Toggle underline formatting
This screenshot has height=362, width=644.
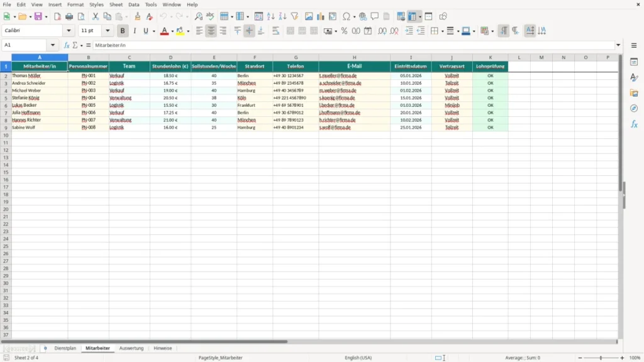[145, 31]
